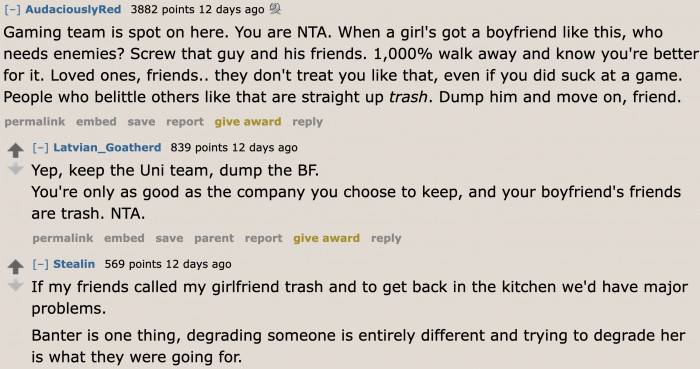Collapse AudaciouslyRed's comment thread

coord(12,9)
